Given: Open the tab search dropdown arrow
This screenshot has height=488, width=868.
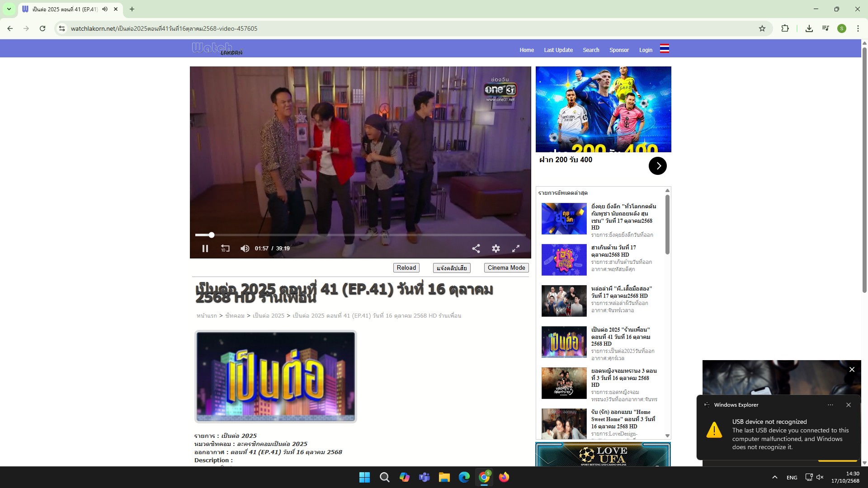Looking at the screenshot, I should tap(9, 9).
